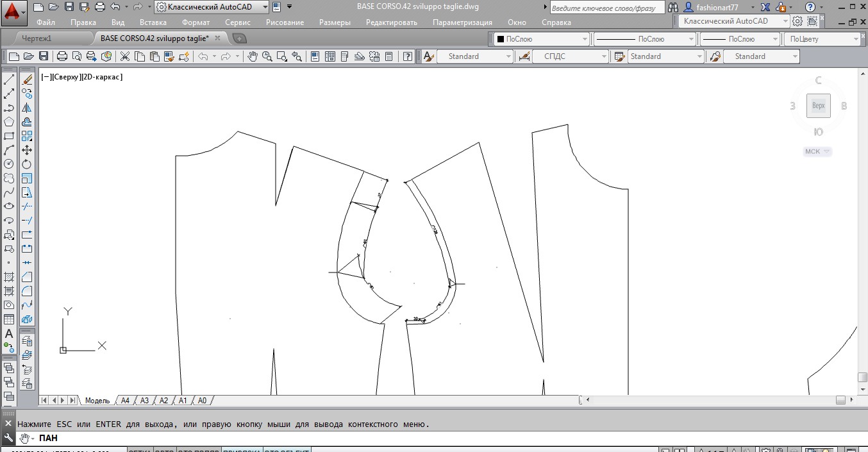Activate the Pan hand tool
This screenshot has height=452, width=868.
coord(253,56)
